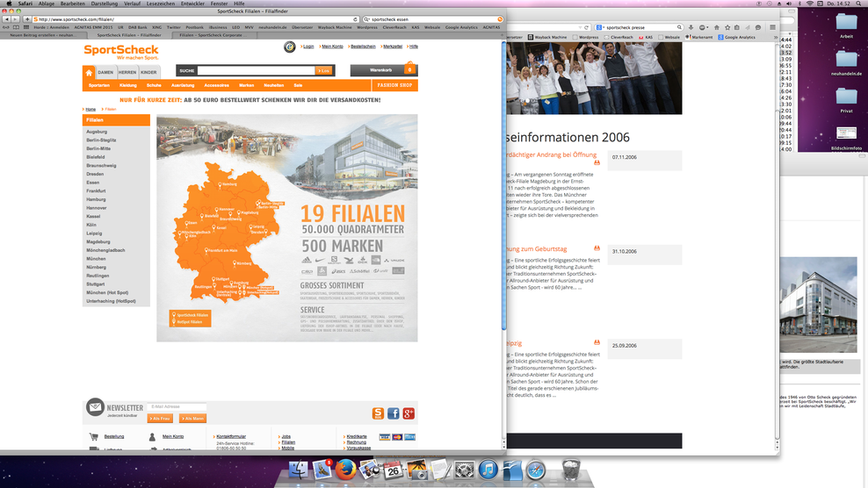
Task: Click Firefox downloads arrow icon
Action: tap(691, 27)
